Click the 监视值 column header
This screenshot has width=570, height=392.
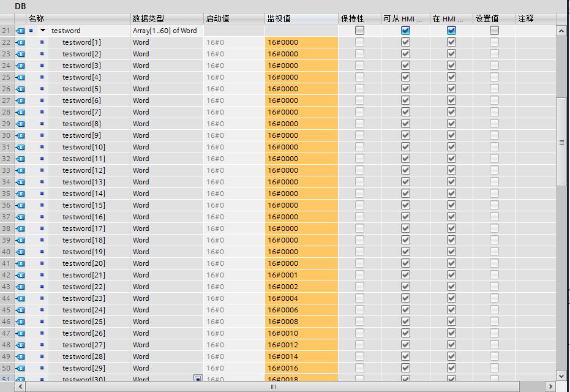(x=301, y=18)
